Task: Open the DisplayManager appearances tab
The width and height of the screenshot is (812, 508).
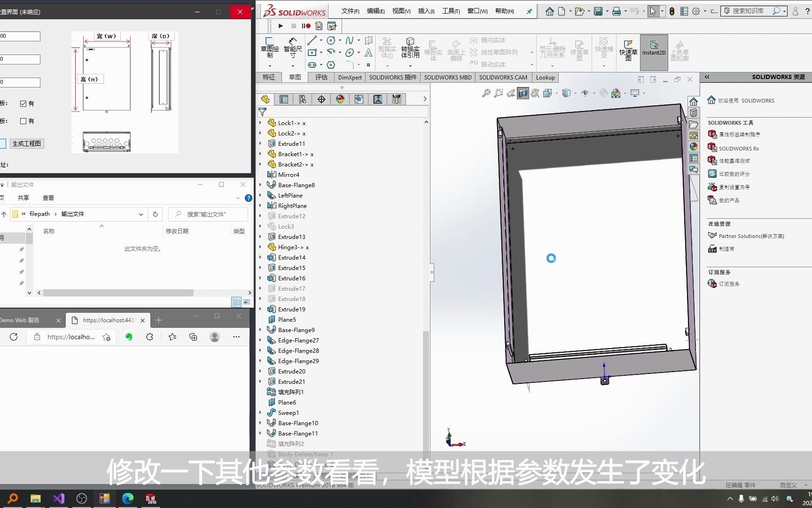Action: click(x=340, y=99)
